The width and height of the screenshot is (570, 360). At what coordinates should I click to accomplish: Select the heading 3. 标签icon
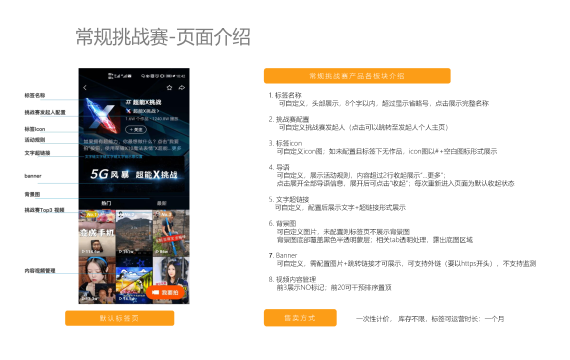pos(285,143)
